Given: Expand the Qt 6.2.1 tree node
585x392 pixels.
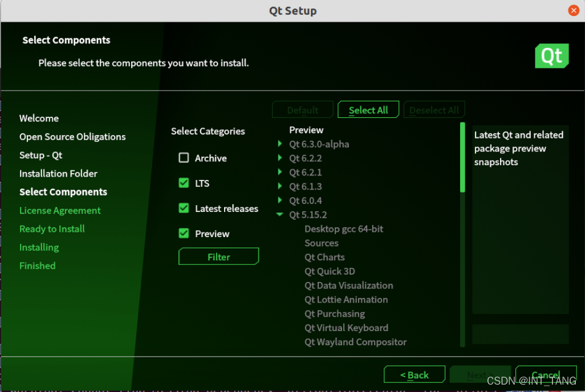Looking at the screenshot, I should pyautogui.click(x=280, y=172).
